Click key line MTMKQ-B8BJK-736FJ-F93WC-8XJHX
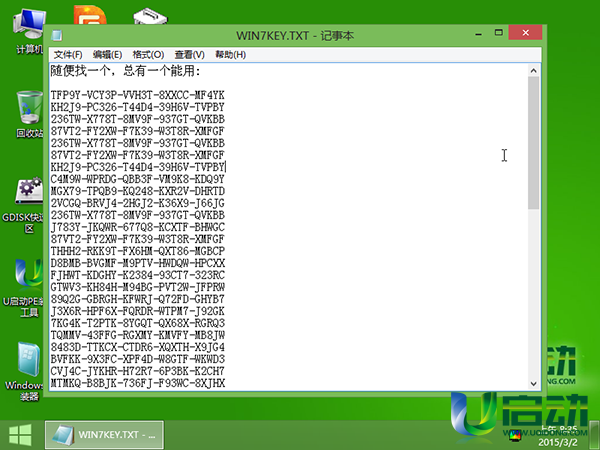The width and height of the screenshot is (600, 450). (x=138, y=383)
